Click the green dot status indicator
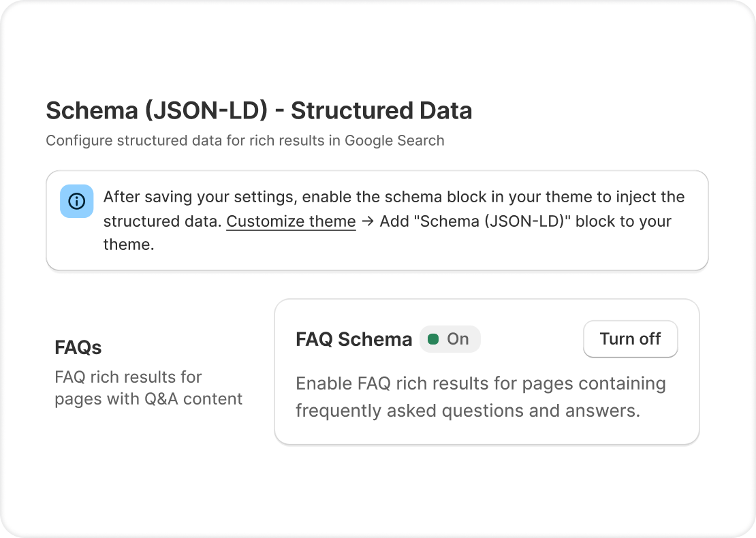 click(432, 339)
